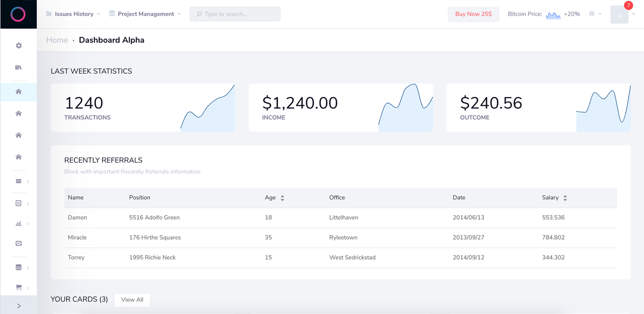Click the date 2014/09/12
This screenshot has height=314, width=644.
coord(468,257)
